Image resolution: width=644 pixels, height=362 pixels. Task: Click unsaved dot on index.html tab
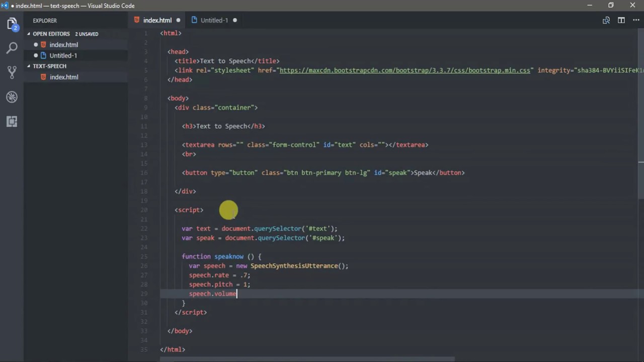pos(178,20)
